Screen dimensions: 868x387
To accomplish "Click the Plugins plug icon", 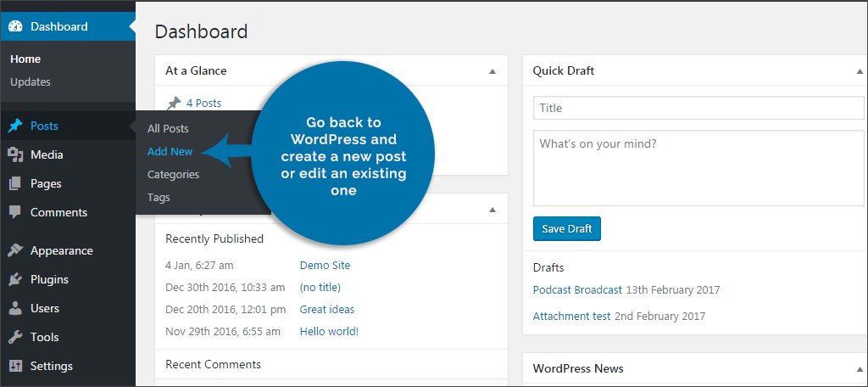I will point(15,279).
